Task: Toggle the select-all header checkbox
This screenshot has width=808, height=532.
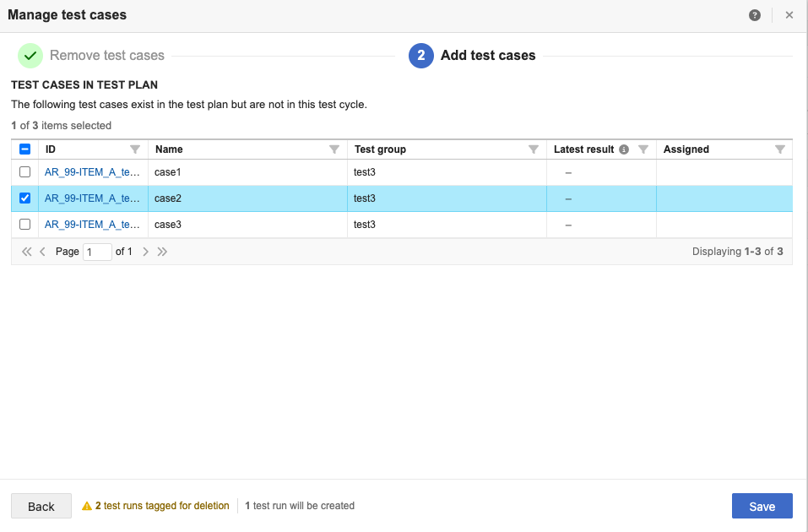Action: [x=24, y=149]
